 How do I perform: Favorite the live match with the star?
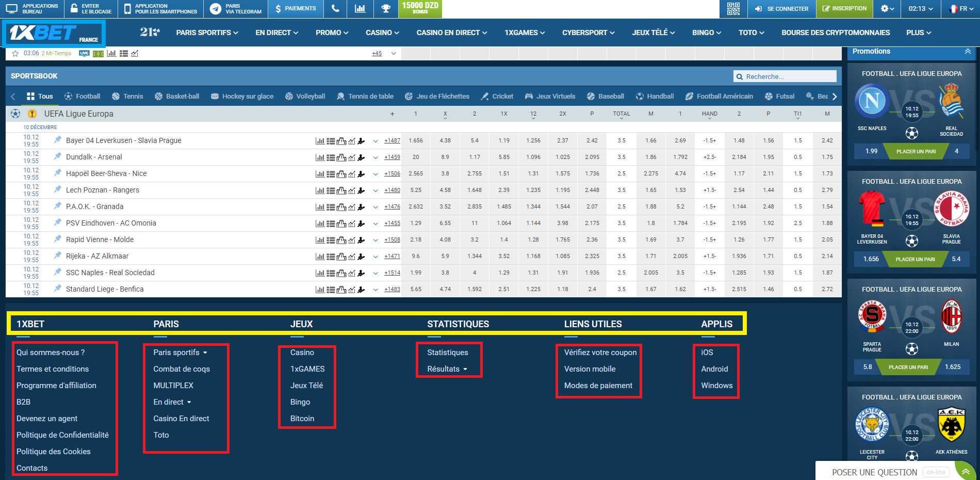click(x=15, y=54)
